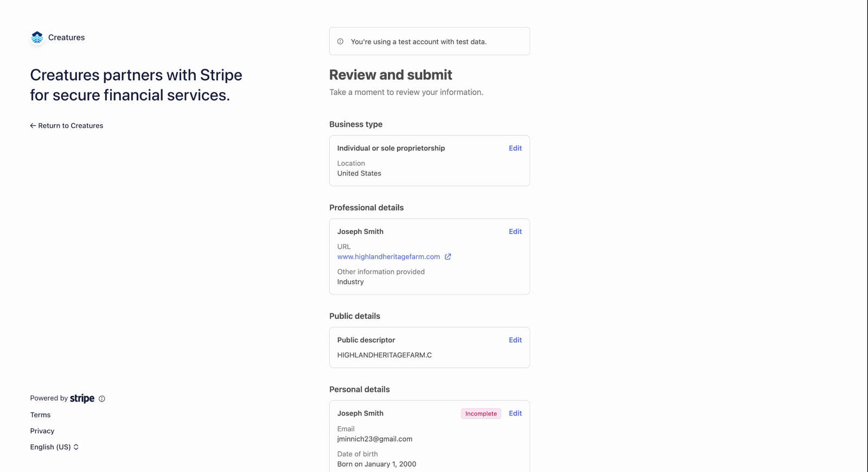Click the Creatures brand name text
Image resolution: width=868 pixels, height=472 pixels.
pos(66,37)
